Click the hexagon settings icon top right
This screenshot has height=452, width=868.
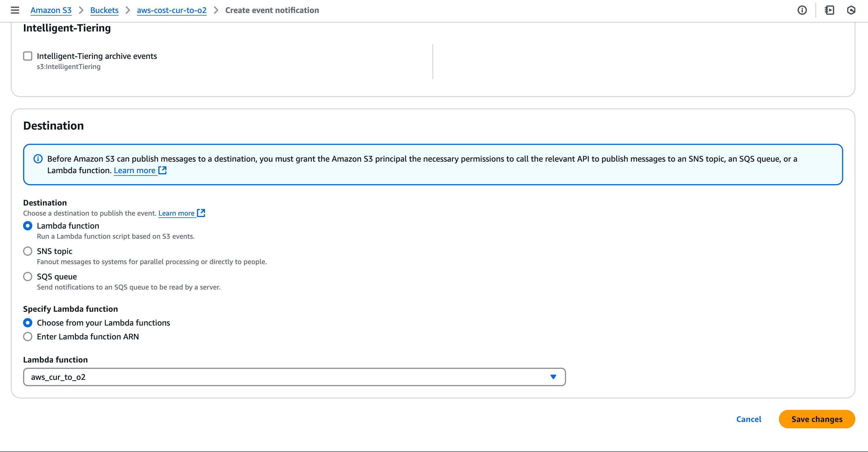point(851,10)
